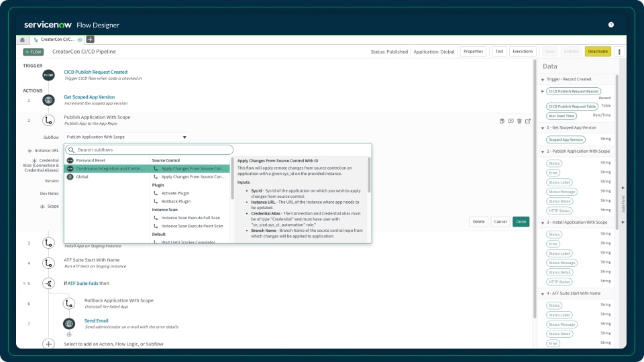Delete step 2 with the trash icon

point(519,121)
